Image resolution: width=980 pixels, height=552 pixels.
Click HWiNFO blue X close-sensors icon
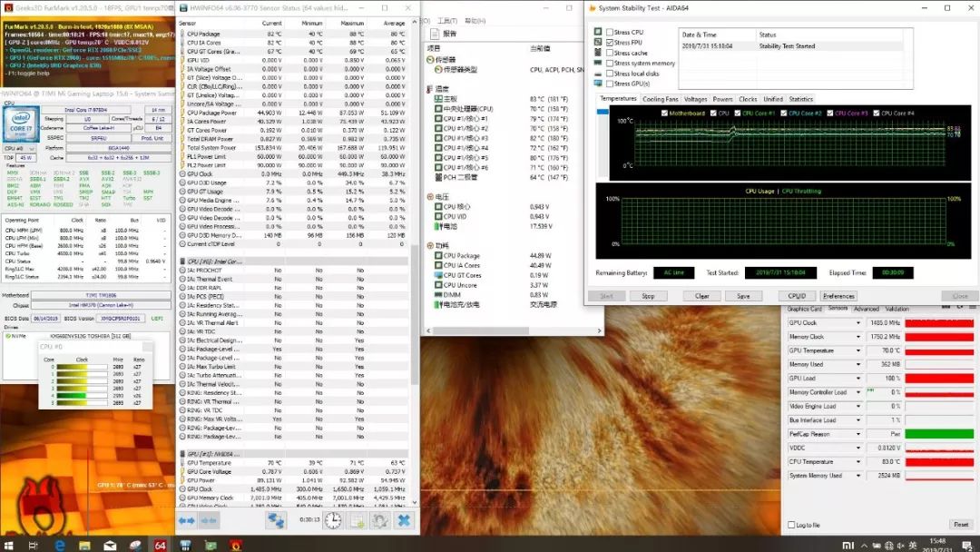[404, 520]
